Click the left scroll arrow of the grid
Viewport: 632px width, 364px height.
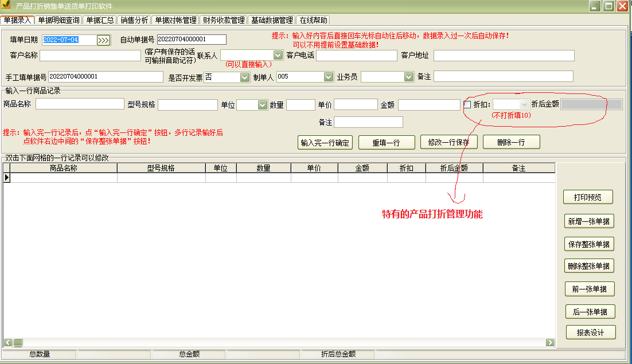[x=8, y=342]
